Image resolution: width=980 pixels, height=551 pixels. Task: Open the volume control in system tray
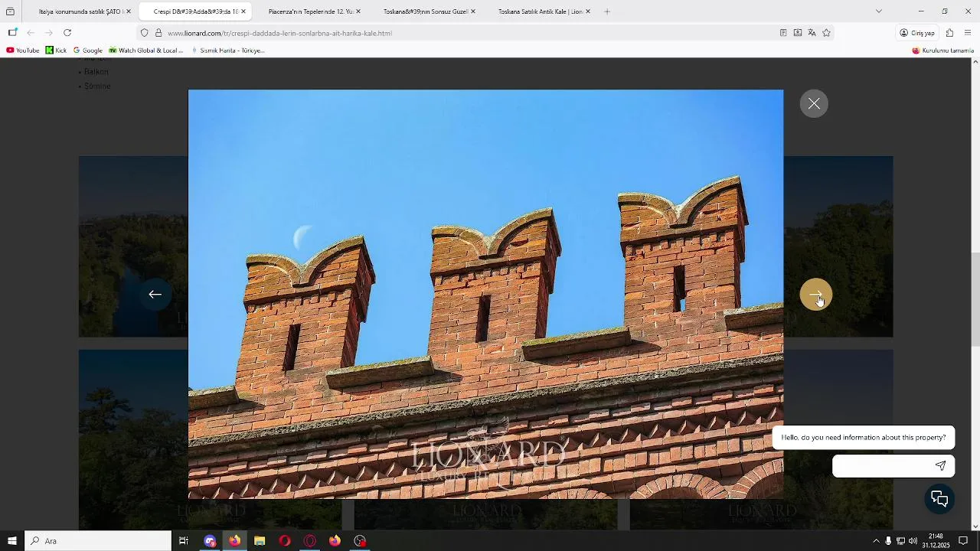[x=913, y=541]
